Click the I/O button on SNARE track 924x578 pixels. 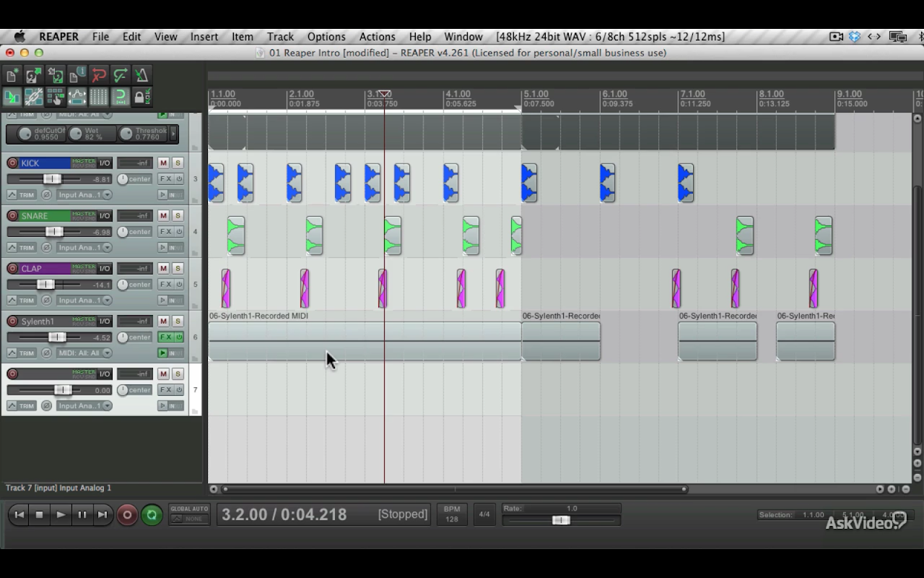pos(105,216)
